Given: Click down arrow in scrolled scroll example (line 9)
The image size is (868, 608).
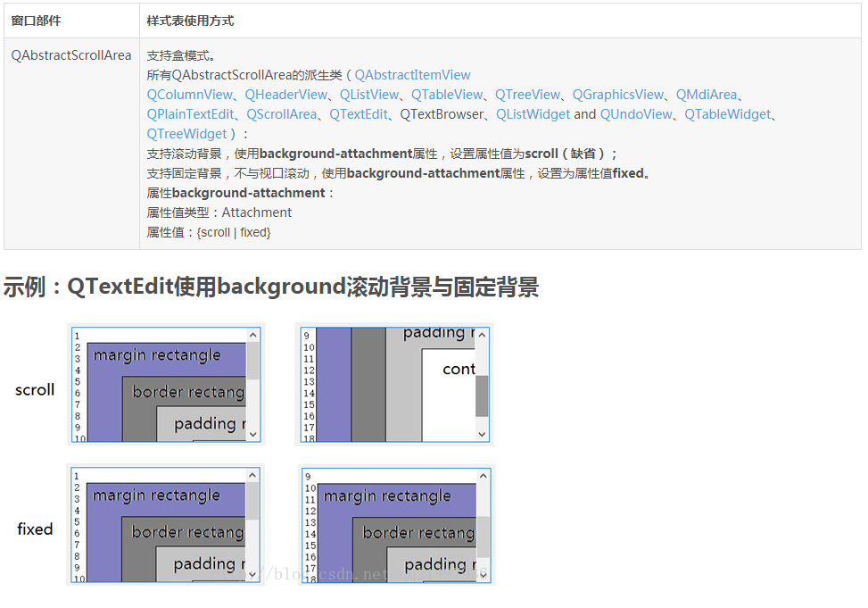Looking at the screenshot, I should pos(482,435).
